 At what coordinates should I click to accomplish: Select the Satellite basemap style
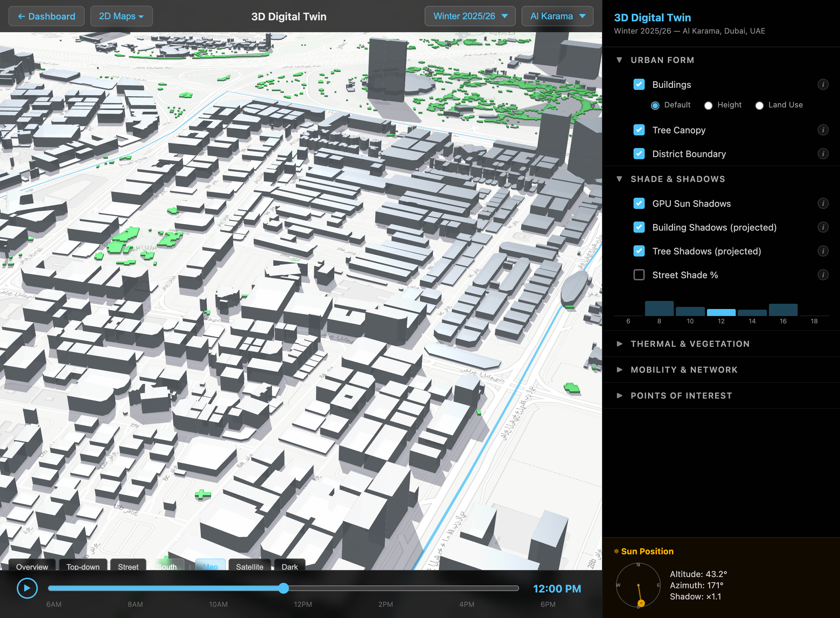point(250,565)
